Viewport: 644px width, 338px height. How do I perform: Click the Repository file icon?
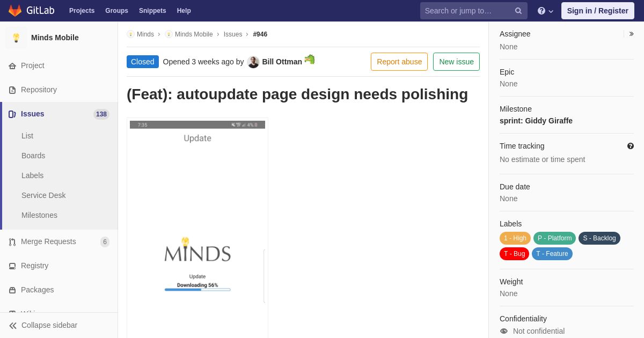click(x=12, y=90)
